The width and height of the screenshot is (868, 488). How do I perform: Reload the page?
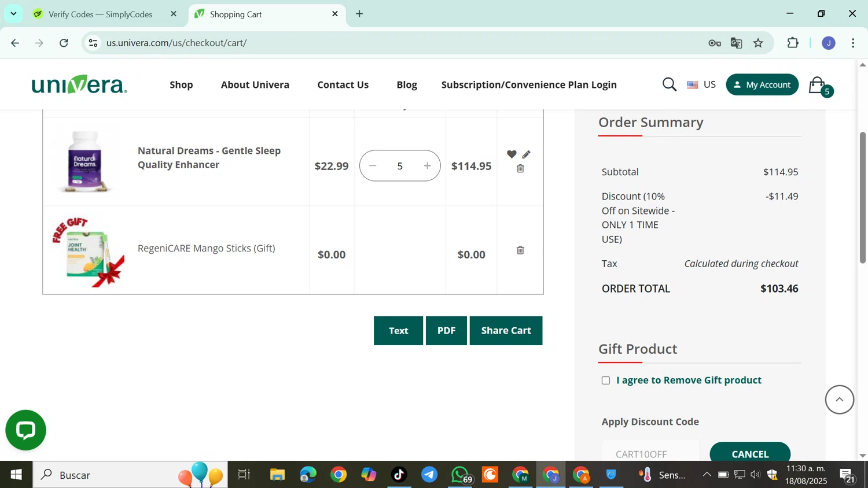64,43
